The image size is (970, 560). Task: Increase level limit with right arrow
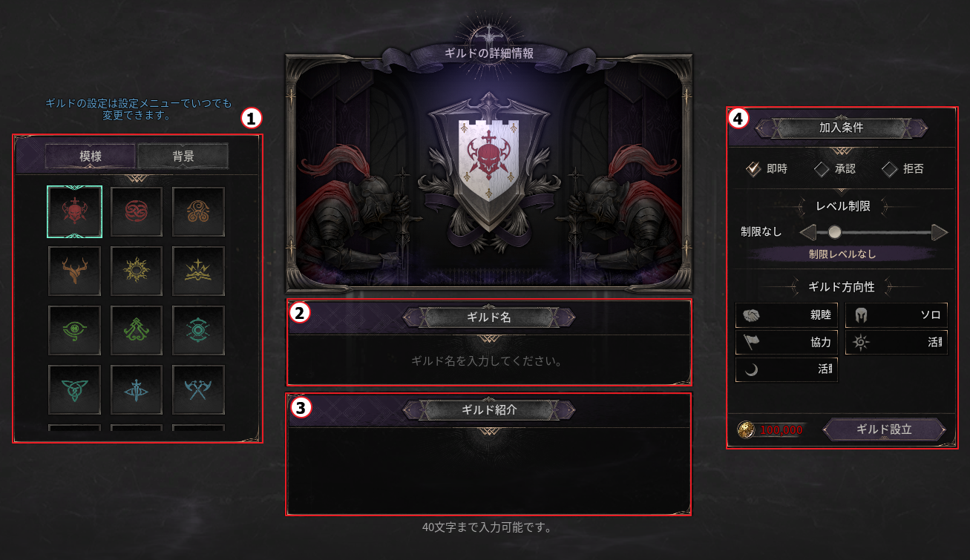pyautogui.click(x=940, y=232)
